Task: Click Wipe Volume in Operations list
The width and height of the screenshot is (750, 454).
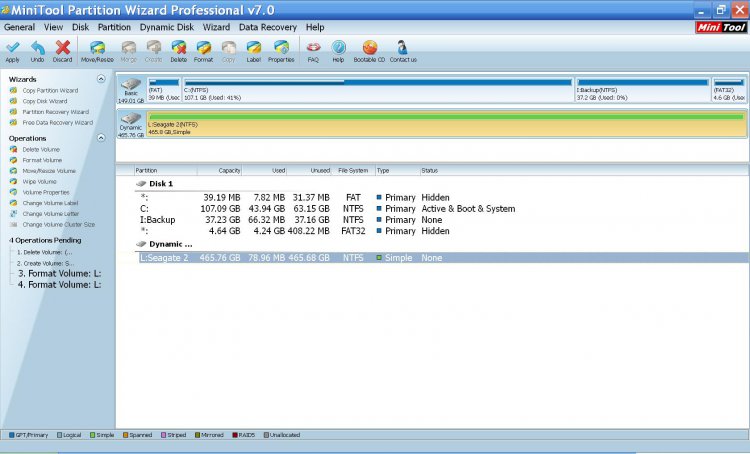Action: (x=41, y=181)
